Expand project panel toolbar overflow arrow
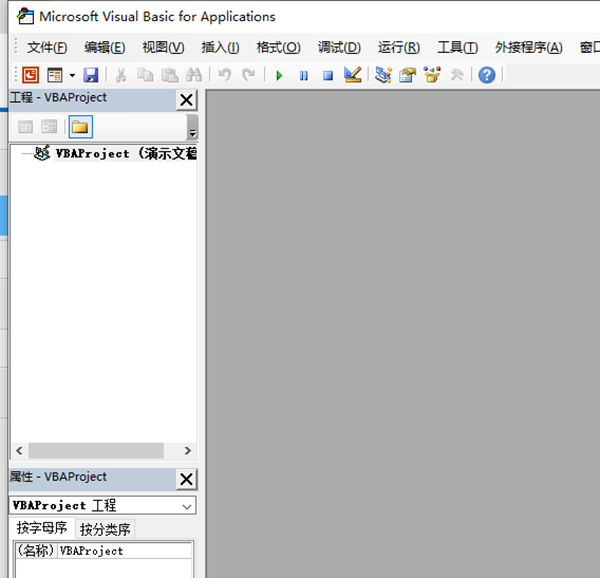 coord(192,128)
